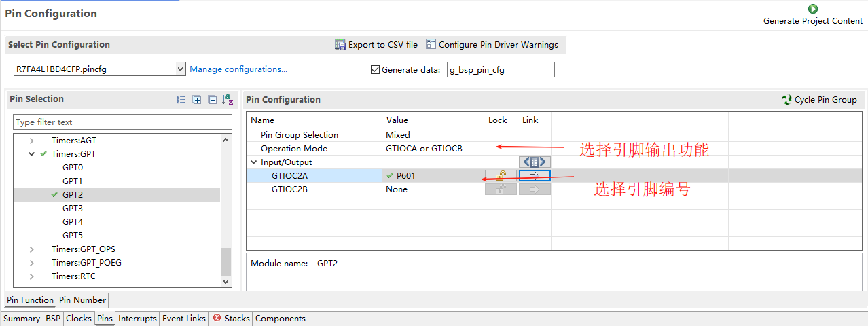868x326 pixels.
Task: Sort Pin Selection alphabetically
Action: coord(228,99)
